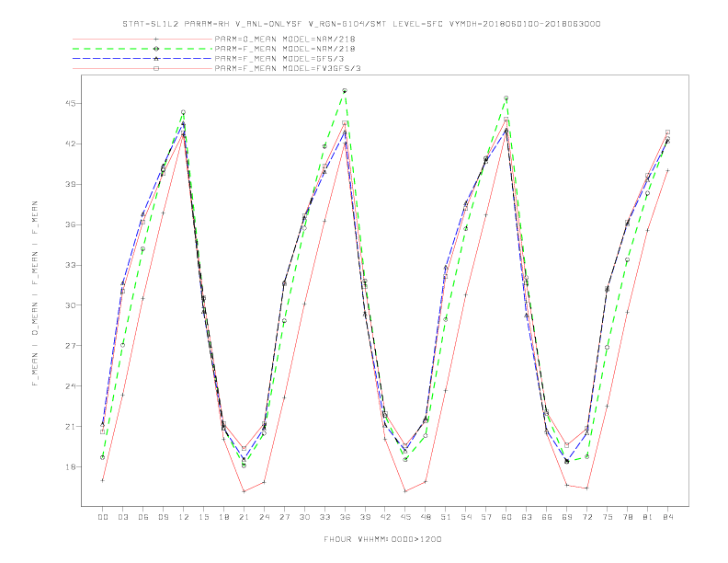Click x-axis tick label 09
The height and width of the screenshot is (563, 728).
coord(163,517)
